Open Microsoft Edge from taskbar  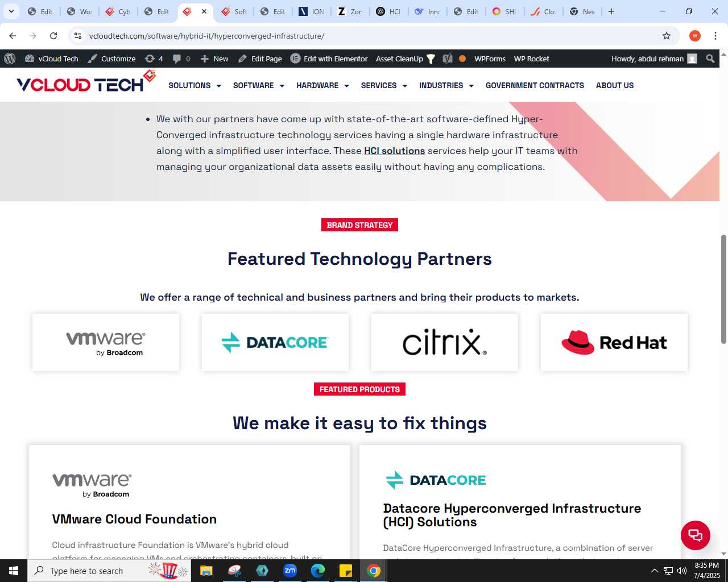318,571
